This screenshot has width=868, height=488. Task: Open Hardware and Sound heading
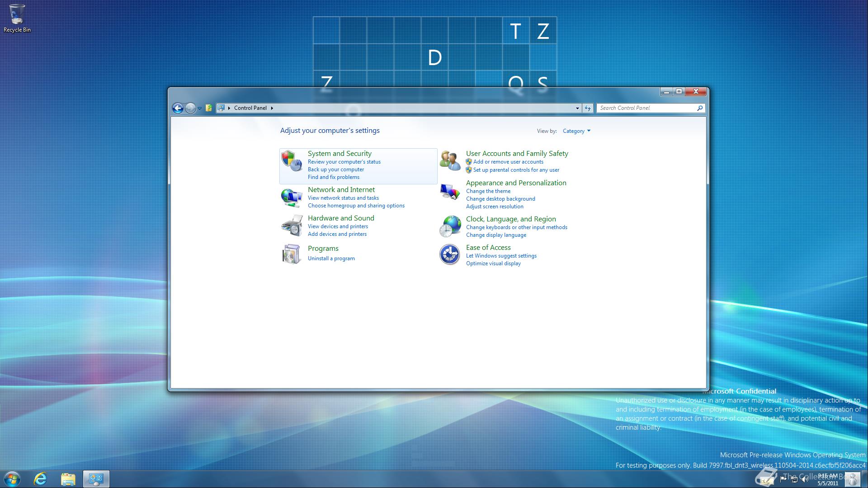point(341,218)
